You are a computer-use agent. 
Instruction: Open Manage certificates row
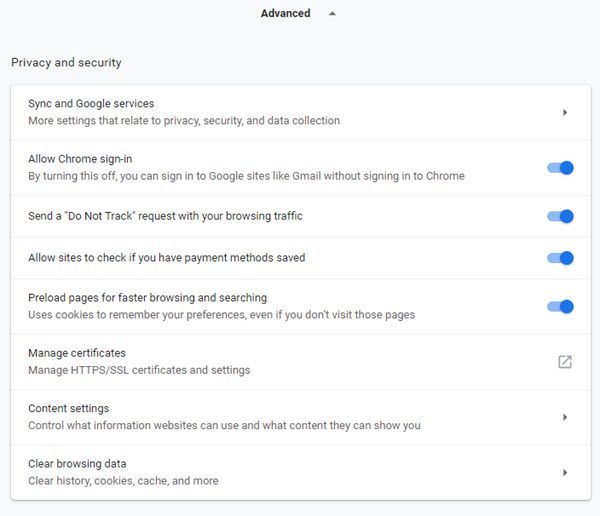coord(301,362)
